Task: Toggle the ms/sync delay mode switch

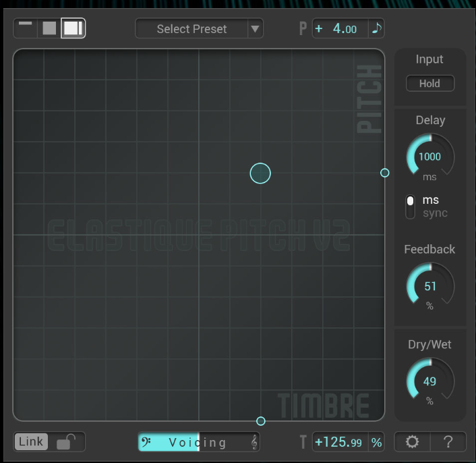Action: point(410,207)
